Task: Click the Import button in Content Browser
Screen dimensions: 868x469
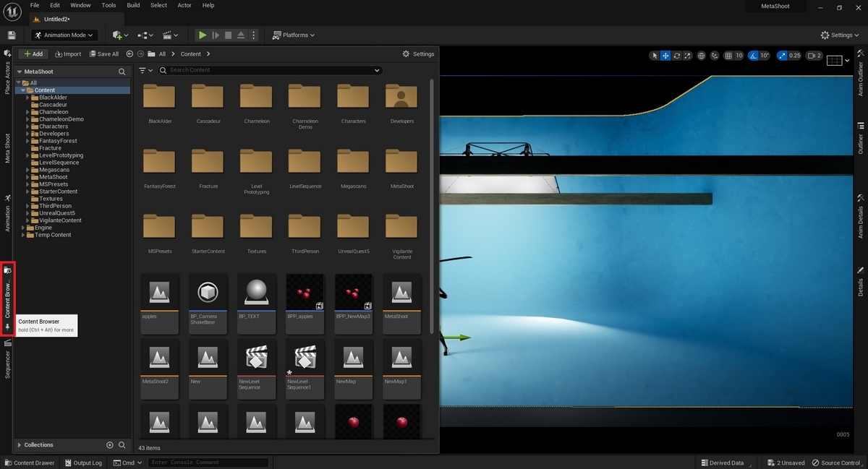Action: [x=67, y=53]
